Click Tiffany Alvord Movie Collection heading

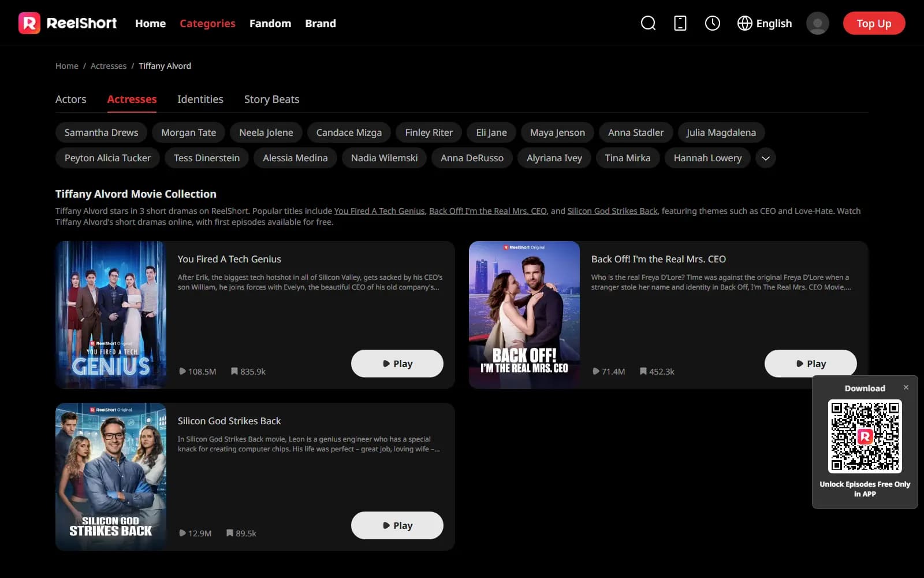[x=136, y=194]
